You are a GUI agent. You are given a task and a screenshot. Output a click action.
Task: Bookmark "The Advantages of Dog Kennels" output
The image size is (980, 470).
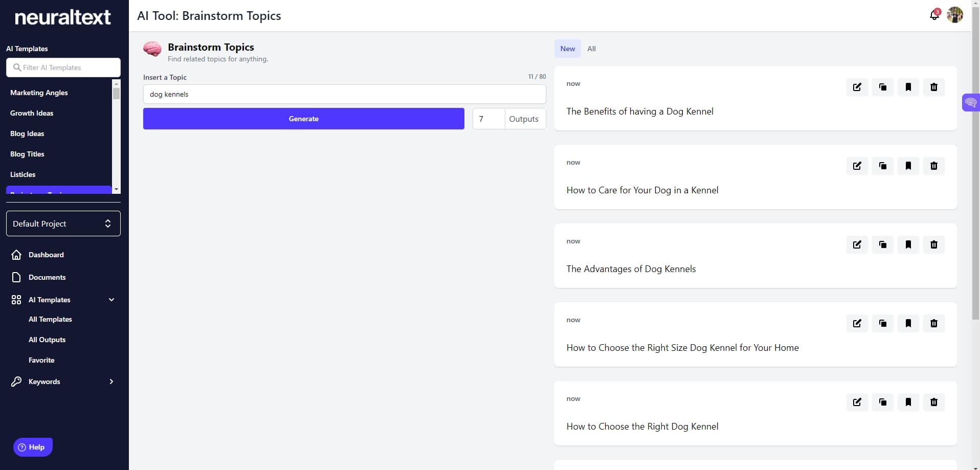click(909, 244)
